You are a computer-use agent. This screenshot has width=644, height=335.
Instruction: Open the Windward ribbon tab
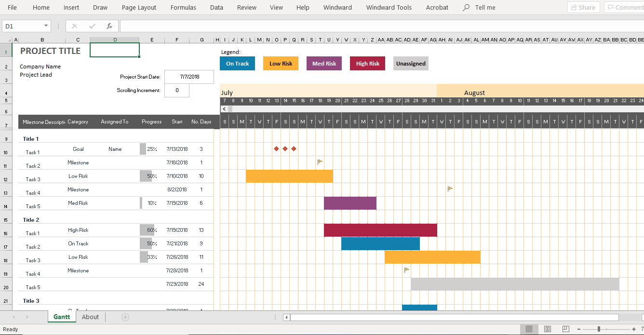(337, 8)
